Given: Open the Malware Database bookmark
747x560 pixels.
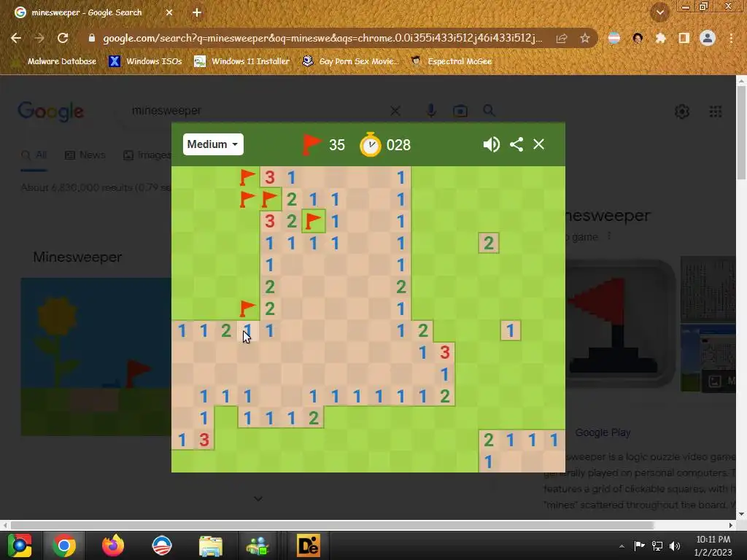Looking at the screenshot, I should point(54,61).
